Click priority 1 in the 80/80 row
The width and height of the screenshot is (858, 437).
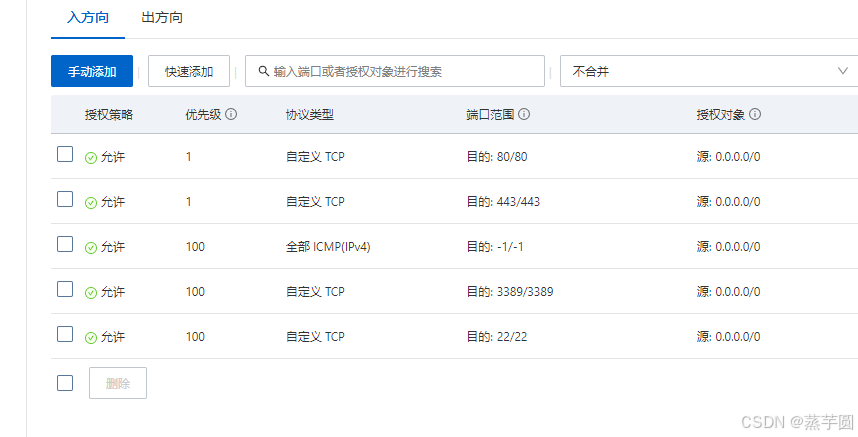point(189,157)
